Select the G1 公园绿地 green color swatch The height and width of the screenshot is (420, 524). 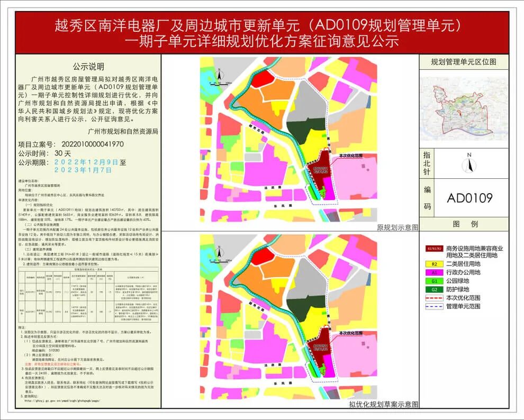434,280
